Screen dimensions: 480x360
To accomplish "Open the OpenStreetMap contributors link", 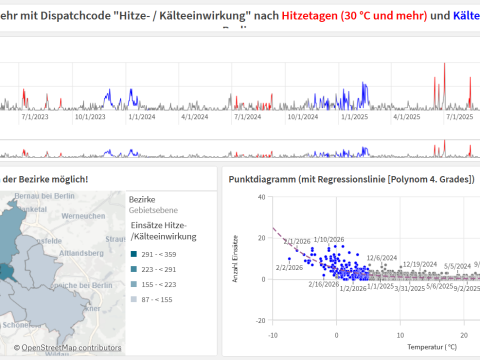I will [x=71, y=348].
